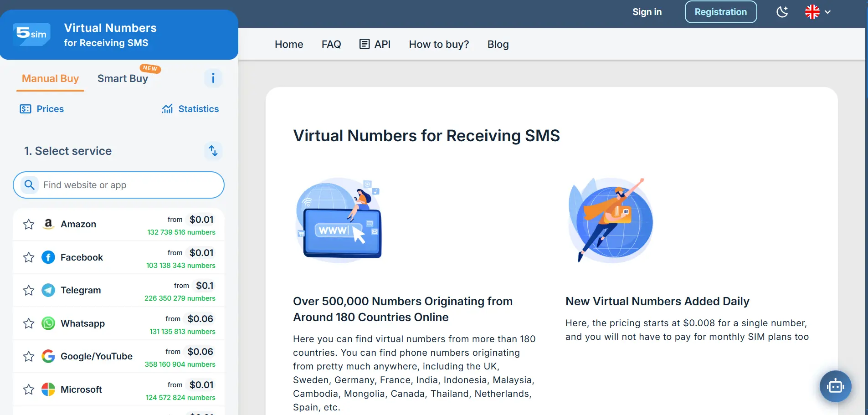Open the chat bot assistant button
This screenshot has height=415, width=868.
[835, 386]
